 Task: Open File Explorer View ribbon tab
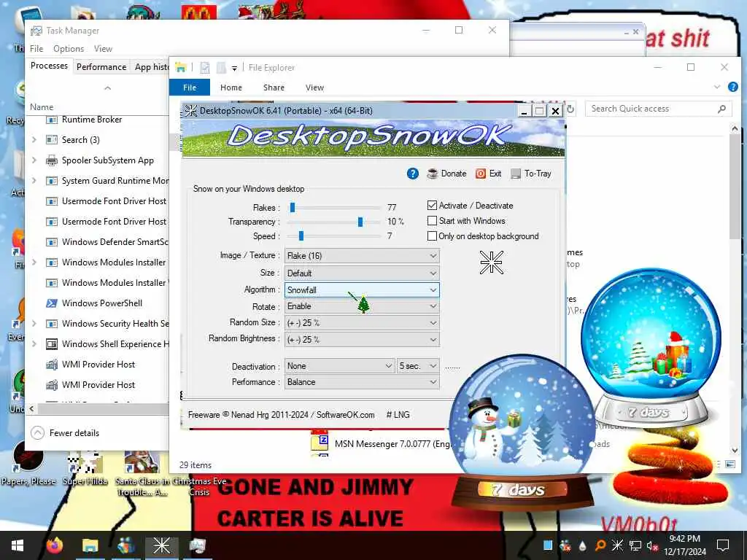(314, 87)
